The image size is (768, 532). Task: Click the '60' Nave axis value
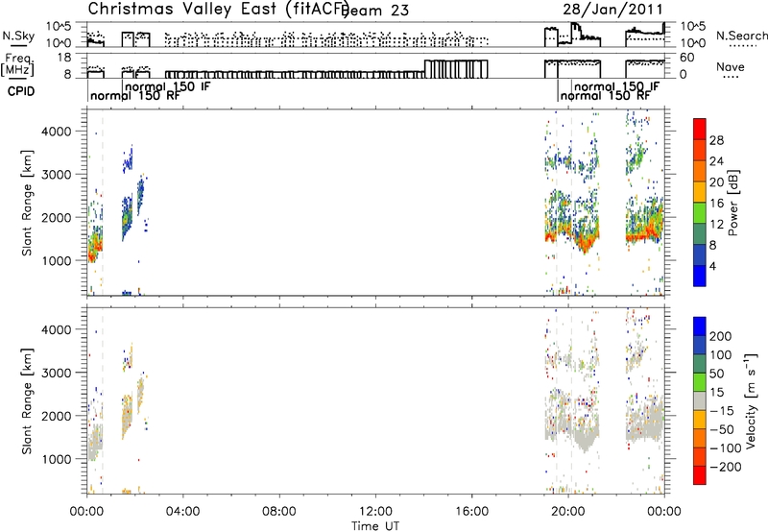(687, 58)
